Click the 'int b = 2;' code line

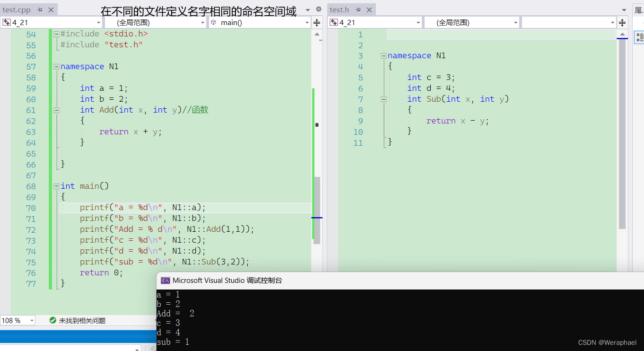point(104,99)
